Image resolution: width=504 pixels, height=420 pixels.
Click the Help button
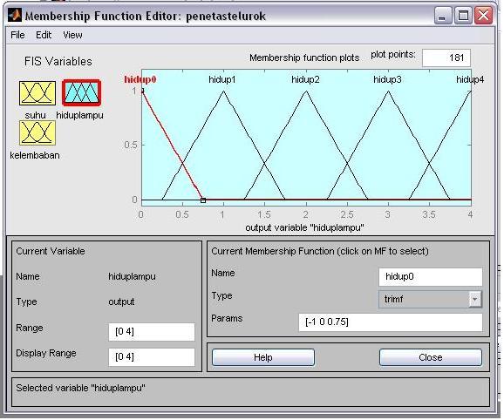tap(263, 357)
